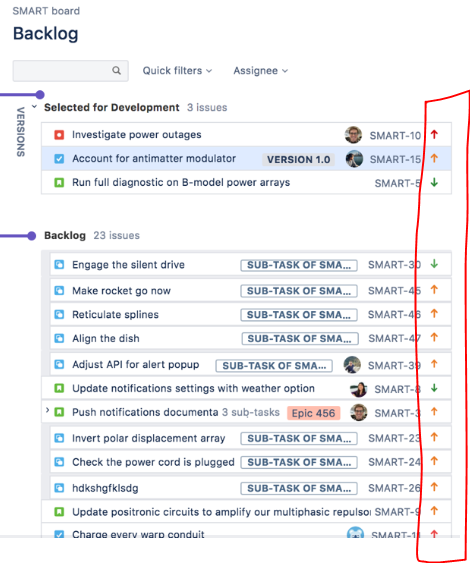The width and height of the screenshot is (470, 563).
Task: Click the highest priority arrow on SMART-10
Action: pyautogui.click(x=434, y=135)
